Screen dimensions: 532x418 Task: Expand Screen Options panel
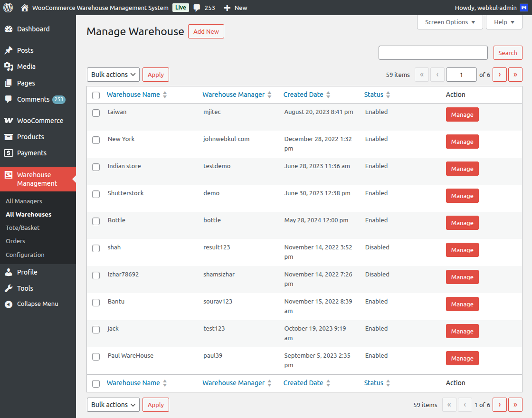(x=450, y=22)
